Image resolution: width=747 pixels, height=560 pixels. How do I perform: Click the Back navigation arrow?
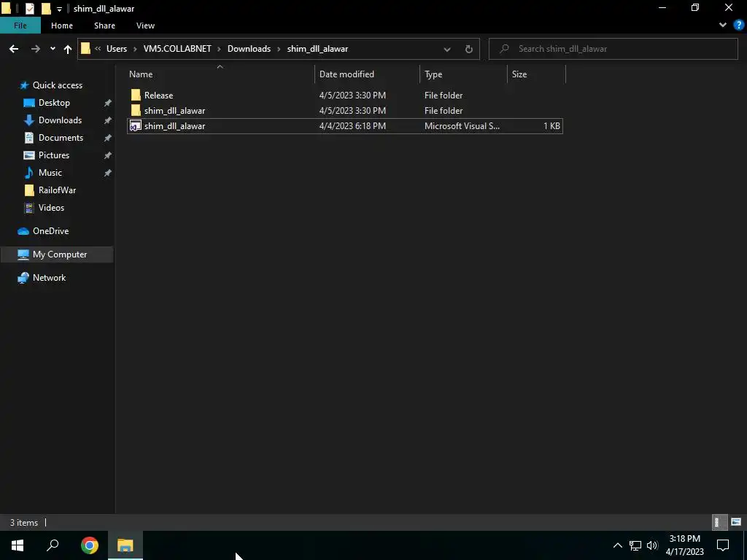pos(14,49)
